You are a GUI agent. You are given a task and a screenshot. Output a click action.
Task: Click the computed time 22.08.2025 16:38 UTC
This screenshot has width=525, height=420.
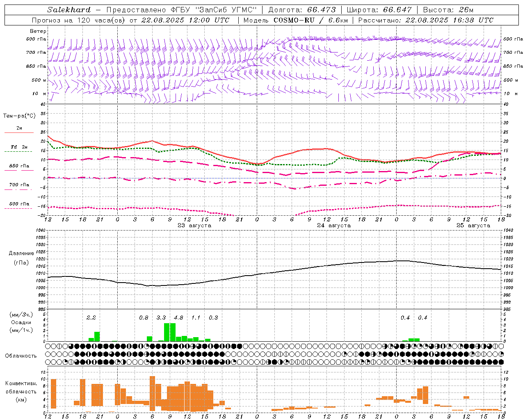pos(449,20)
